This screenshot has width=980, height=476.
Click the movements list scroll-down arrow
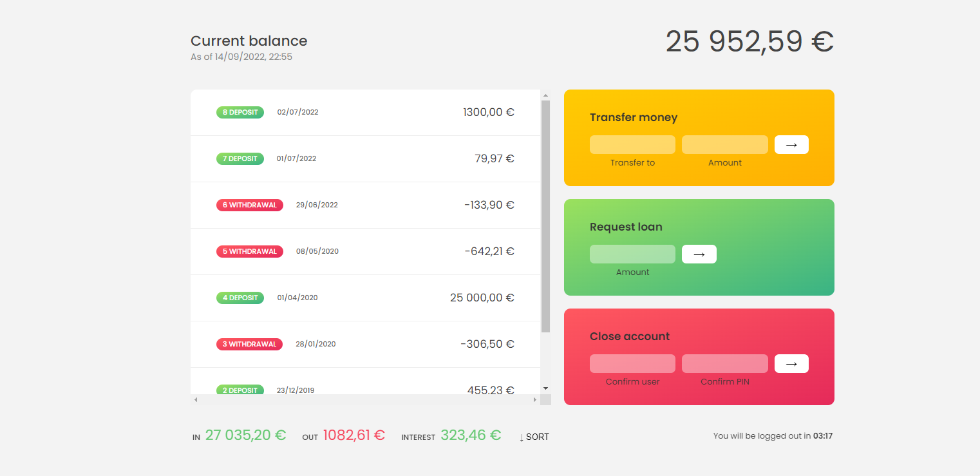[x=545, y=388]
